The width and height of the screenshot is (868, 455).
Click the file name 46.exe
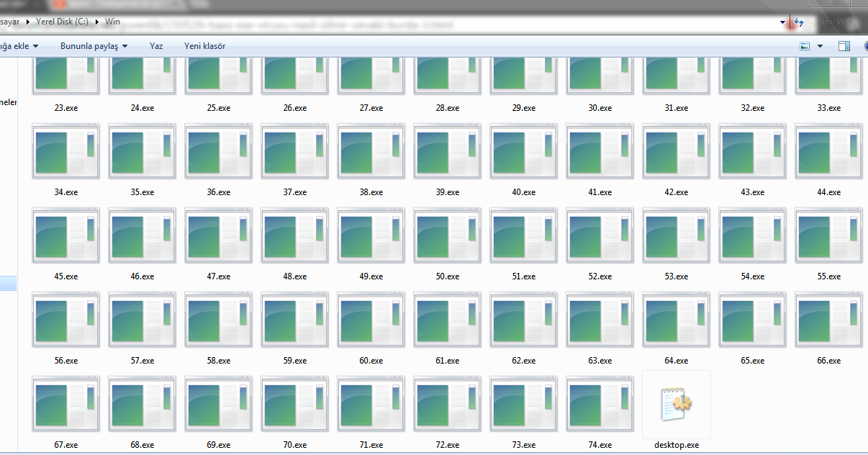tap(143, 276)
